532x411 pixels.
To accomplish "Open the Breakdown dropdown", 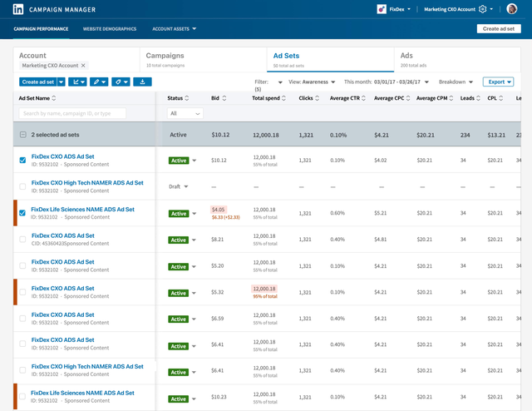I will (456, 82).
